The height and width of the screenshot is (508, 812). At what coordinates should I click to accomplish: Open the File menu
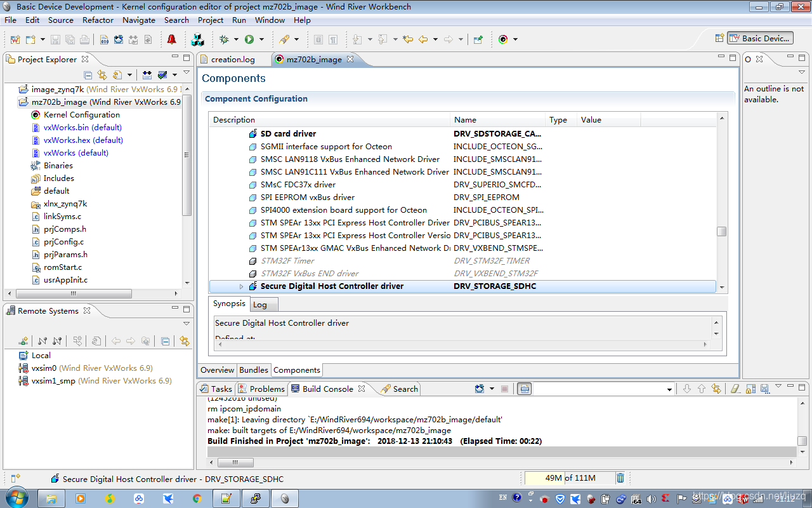[x=10, y=20]
